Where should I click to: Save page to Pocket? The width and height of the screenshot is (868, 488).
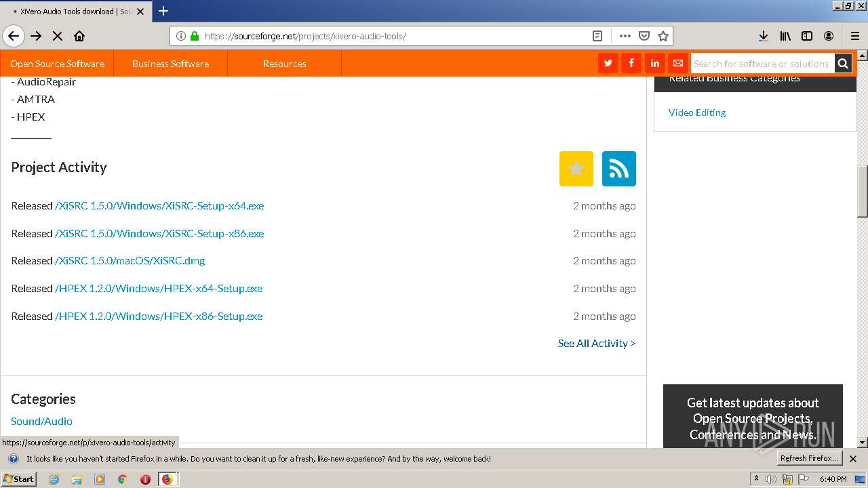644,36
